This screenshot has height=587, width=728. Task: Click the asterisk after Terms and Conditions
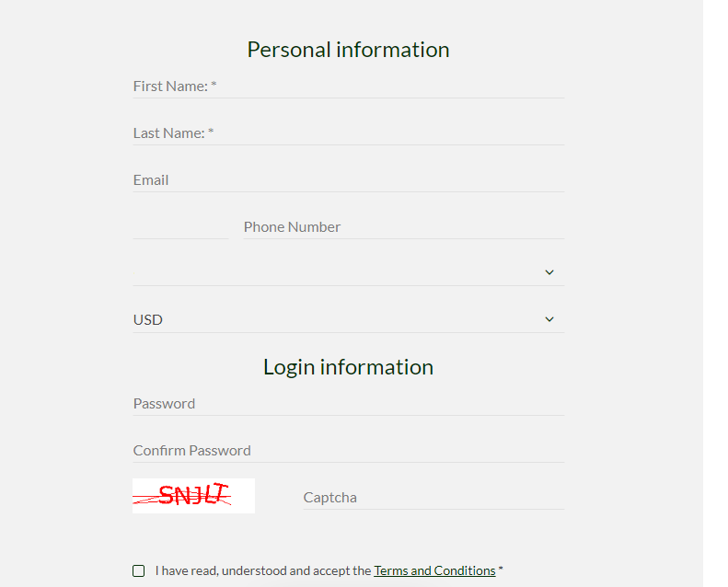pyautogui.click(x=501, y=569)
